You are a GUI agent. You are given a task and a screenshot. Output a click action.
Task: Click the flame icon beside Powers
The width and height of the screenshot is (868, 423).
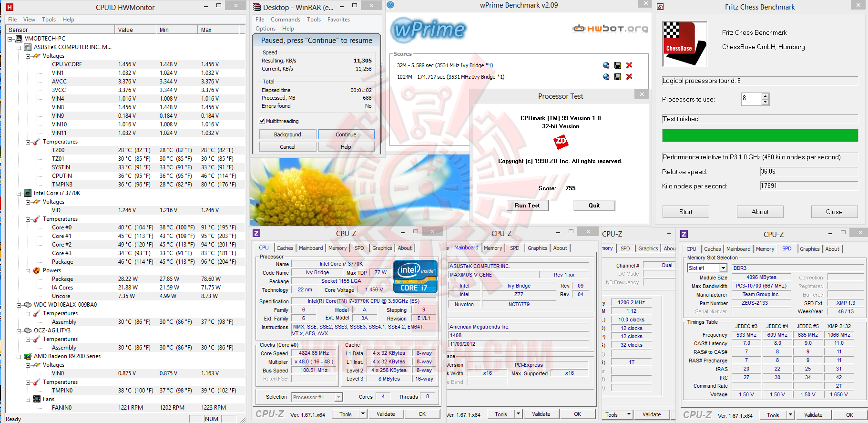37,270
